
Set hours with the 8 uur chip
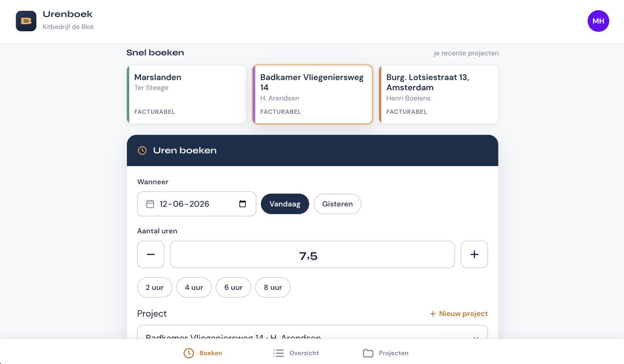[273, 287]
